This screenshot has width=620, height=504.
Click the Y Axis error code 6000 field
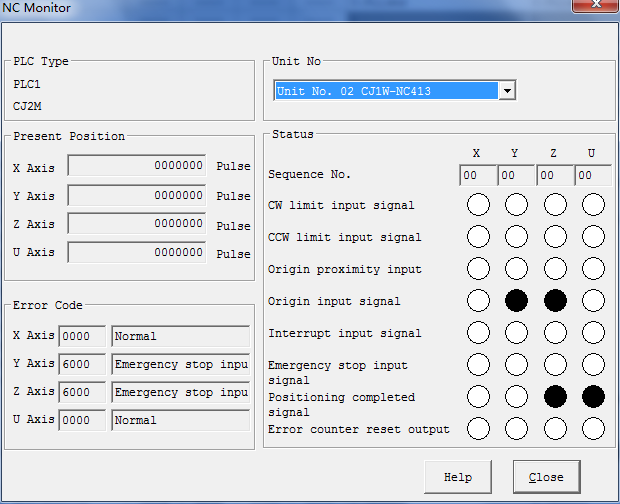coord(82,364)
